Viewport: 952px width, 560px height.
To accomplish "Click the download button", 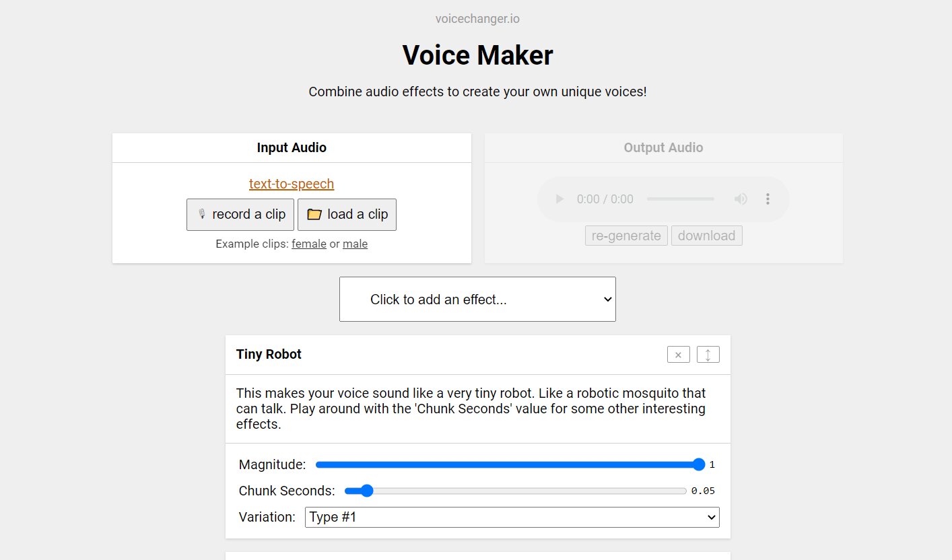I will 706,236.
